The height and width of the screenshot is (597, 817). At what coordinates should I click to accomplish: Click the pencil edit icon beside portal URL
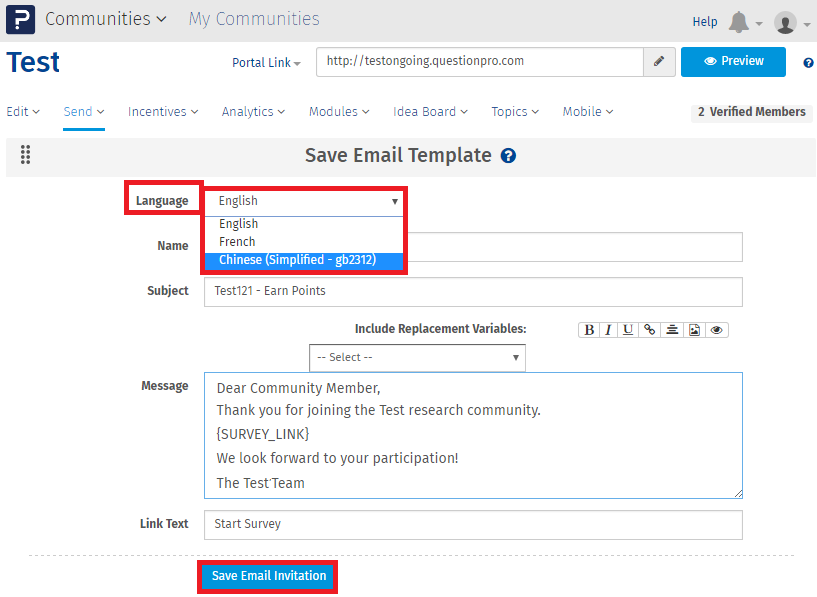coord(659,62)
